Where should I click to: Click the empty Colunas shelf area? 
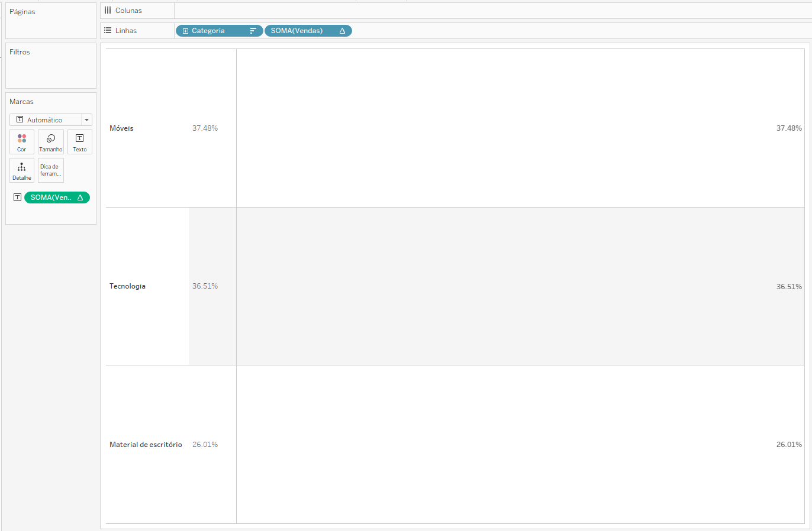(x=491, y=11)
